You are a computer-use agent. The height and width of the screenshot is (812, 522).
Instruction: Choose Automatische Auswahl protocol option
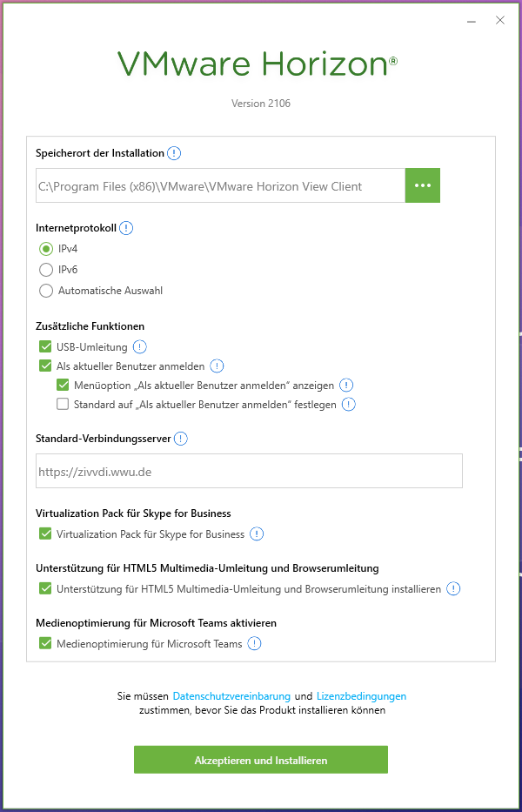46,291
